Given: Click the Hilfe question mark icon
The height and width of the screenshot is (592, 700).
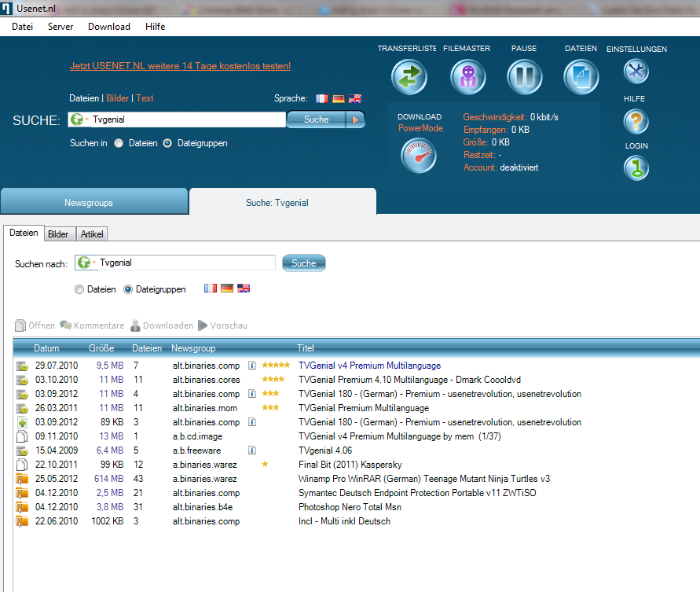Looking at the screenshot, I should pyautogui.click(x=636, y=121).
